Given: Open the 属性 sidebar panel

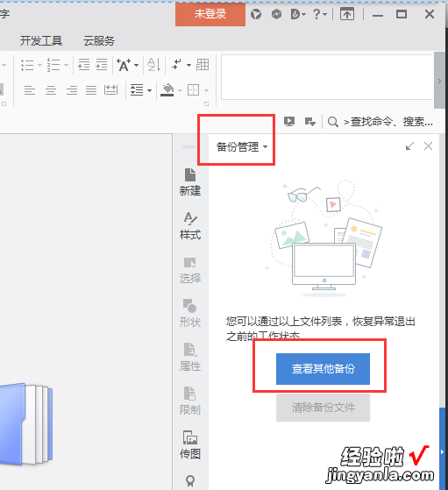Looking at the screenshot, I should [x=190, y=357].
